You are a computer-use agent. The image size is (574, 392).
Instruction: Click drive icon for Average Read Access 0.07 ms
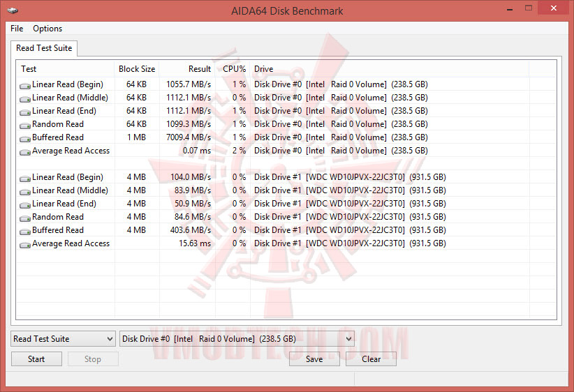point(25,152)
